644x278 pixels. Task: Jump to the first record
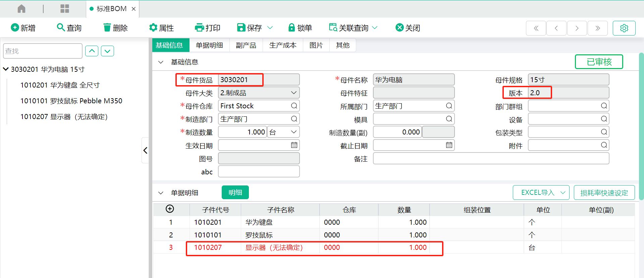[536, 28]
